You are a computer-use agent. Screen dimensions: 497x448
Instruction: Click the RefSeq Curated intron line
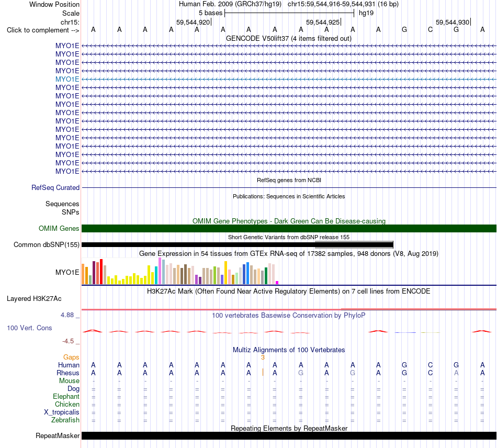(x=289, y=188)
